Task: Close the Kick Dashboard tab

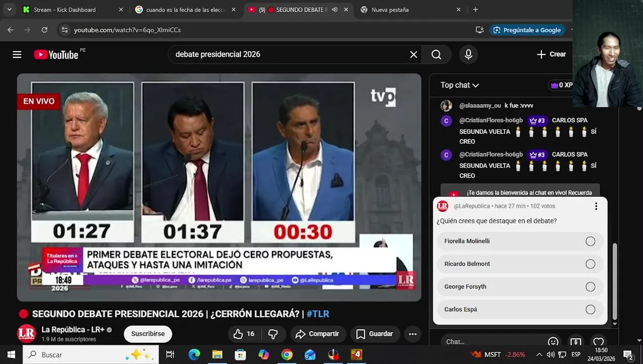Action: click(x=121, y=10)
